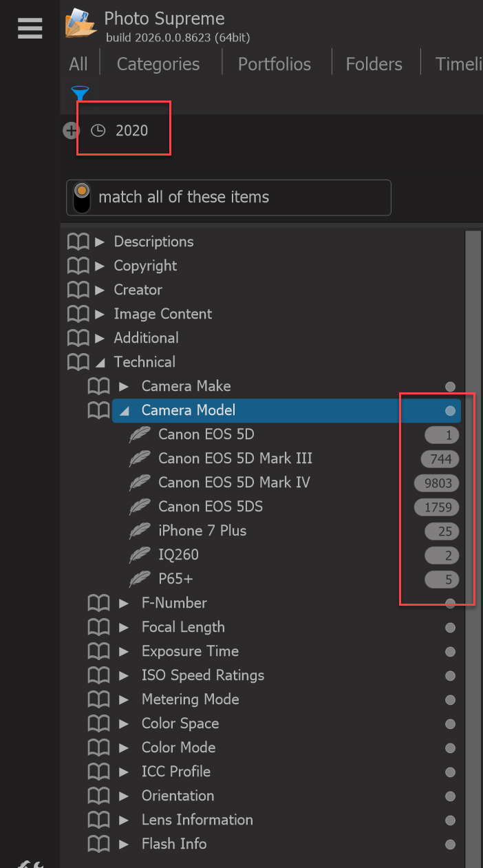
Task: Toggle the dot indicator on Camera Model row
Action: pyautogui.click(x=451, y=411)
